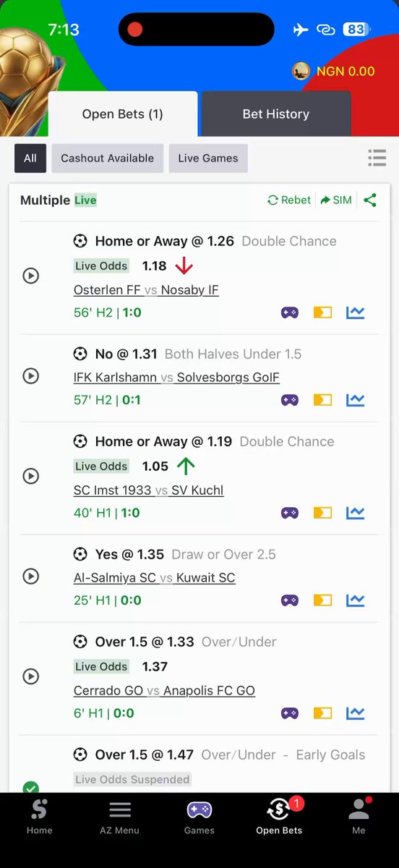Tap yellow card icon for SC Imst match
Viewport: 399px width, 868px height.
(x=322, y=513)
